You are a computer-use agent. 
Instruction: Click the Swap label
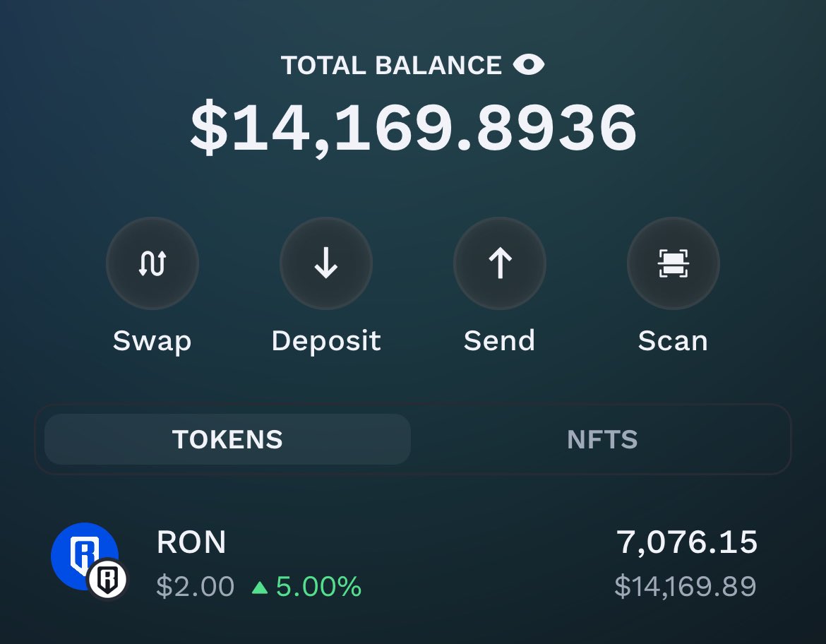(152, 342)
